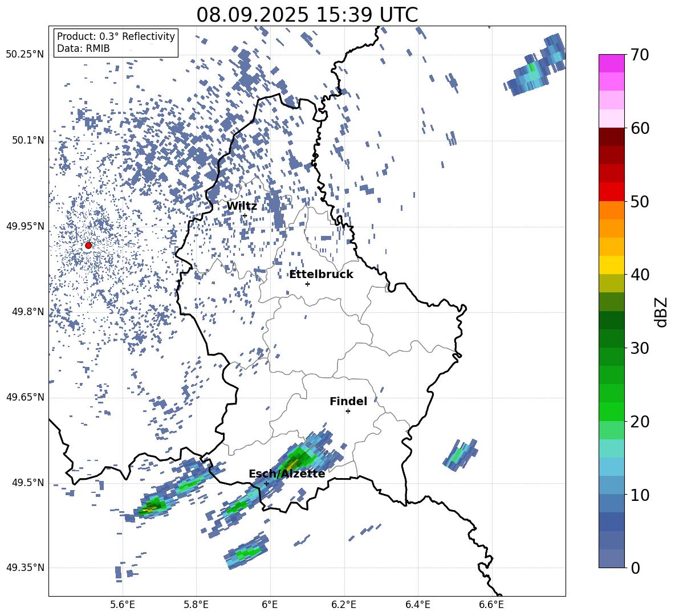Image resolution: width=675 pixels, height=616 pixels.
Task: Pick the dark maroon colorbar segment
Action: coord(611,137)
